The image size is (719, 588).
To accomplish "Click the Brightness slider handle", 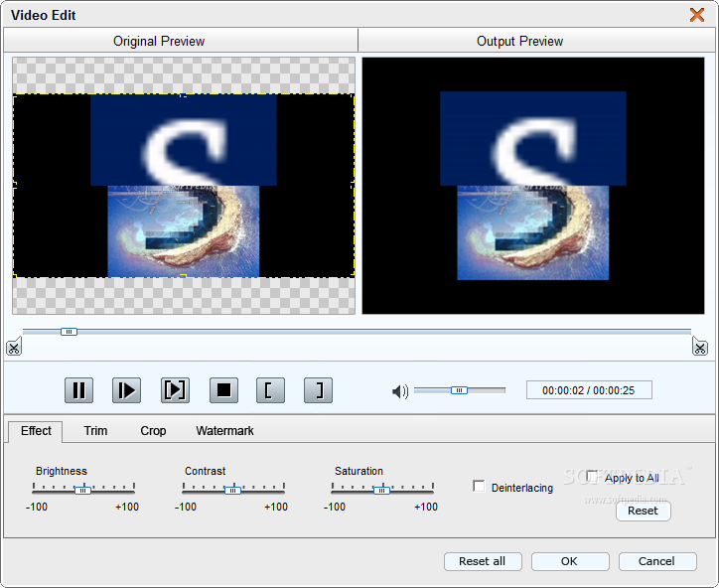I will [x=83, y=491].
